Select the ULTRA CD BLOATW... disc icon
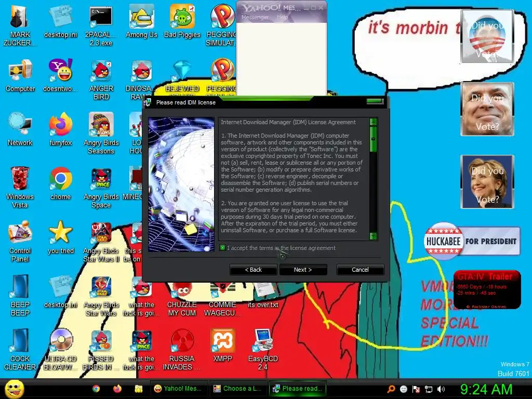This screenshot has width=532, height=399. tap(60, 350)
